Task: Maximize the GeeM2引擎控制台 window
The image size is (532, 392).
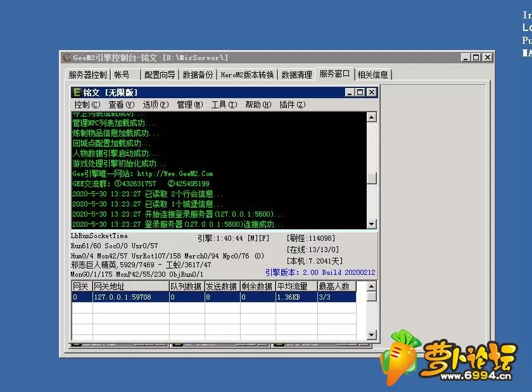Action: tap(476, 58)
